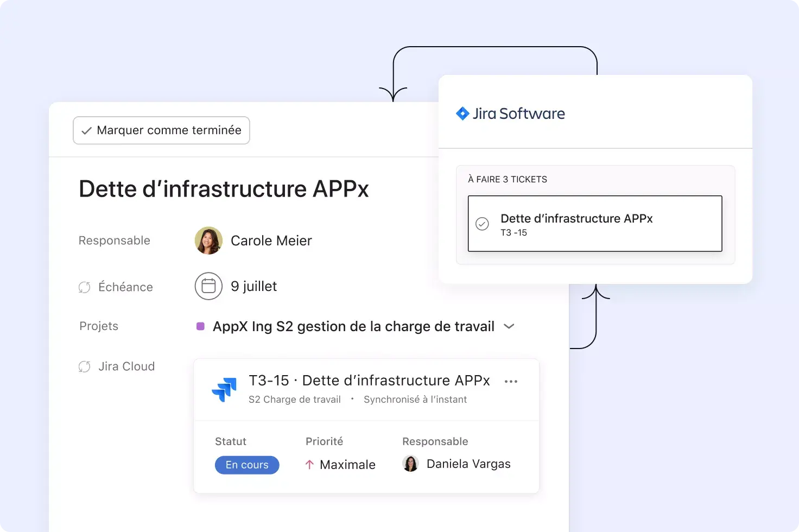Click the purple project dot beside AppX Ing S2
This screenshot has height=532, width=799.
coord(201,326)
